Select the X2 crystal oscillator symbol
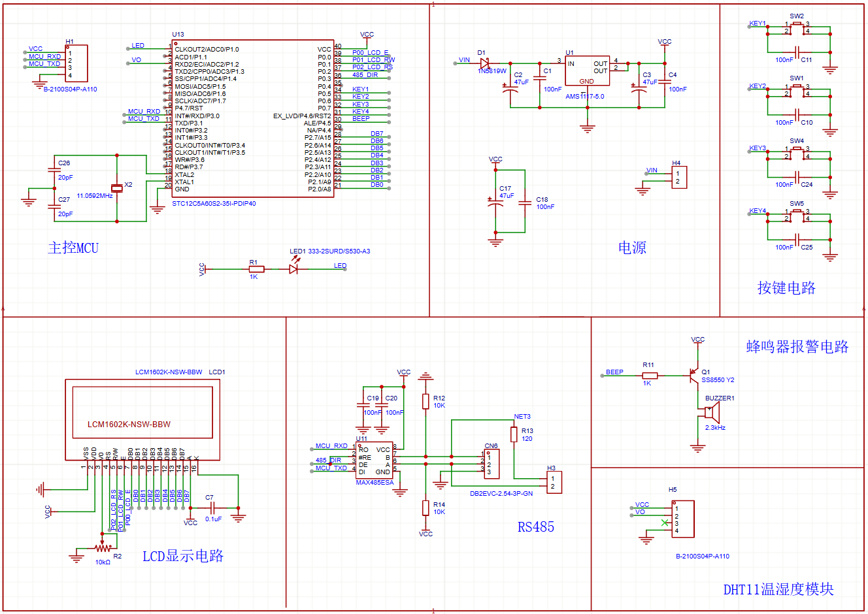This screenshot has height=614, width=868. coord(117,189)
